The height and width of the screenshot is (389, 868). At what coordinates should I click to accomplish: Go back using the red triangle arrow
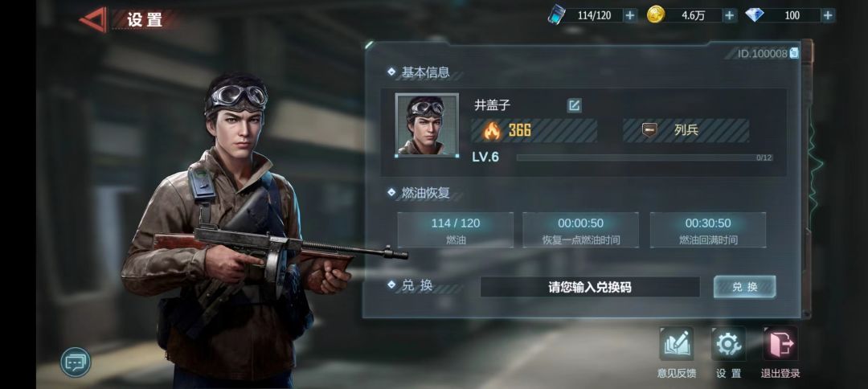click(93, 19)
